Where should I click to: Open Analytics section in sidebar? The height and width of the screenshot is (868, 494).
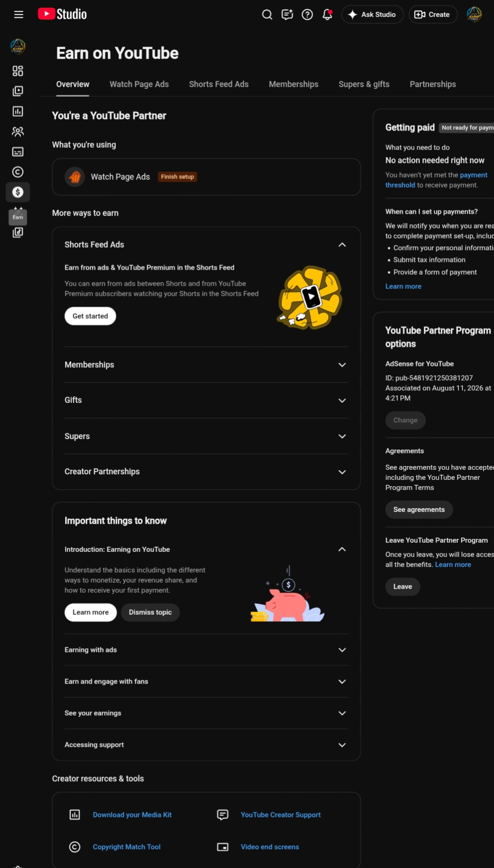pyautogui.click(x=18, y=111)
